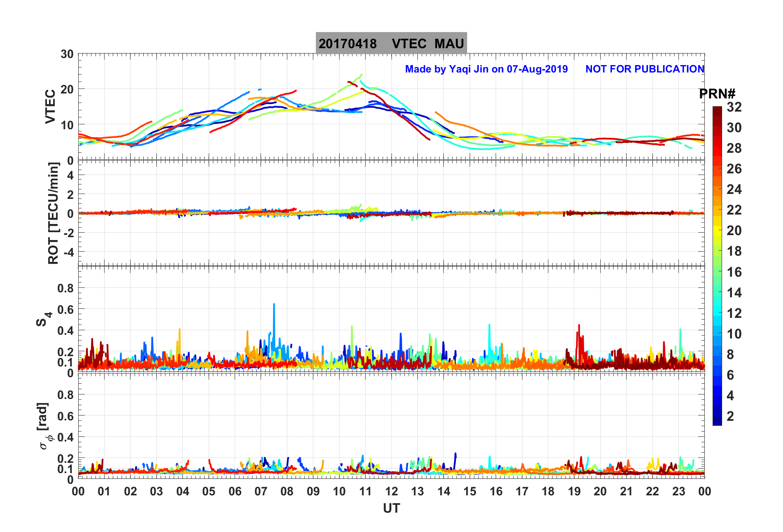Select the "17" hour tick on the UT axis
Viewport: 783px width, 532px height.
click(522, 491)
